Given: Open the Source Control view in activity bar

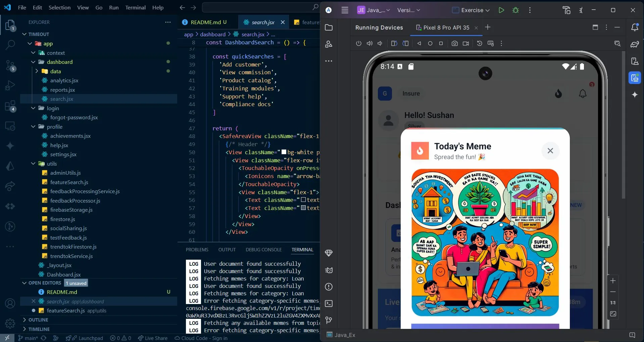Looking at the screenshot, I should pyautogui.click(x=10, y=65).
